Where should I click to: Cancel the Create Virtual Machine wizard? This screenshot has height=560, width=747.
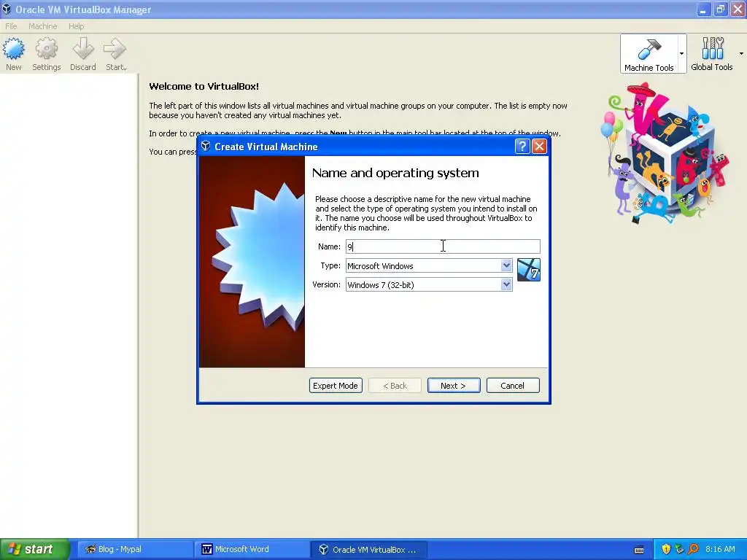[513, 385]
